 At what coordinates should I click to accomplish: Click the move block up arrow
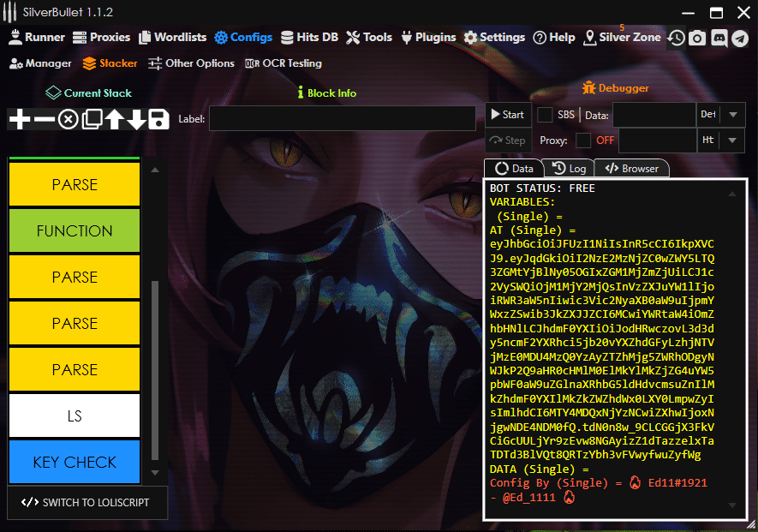click(x=115, y=119)
